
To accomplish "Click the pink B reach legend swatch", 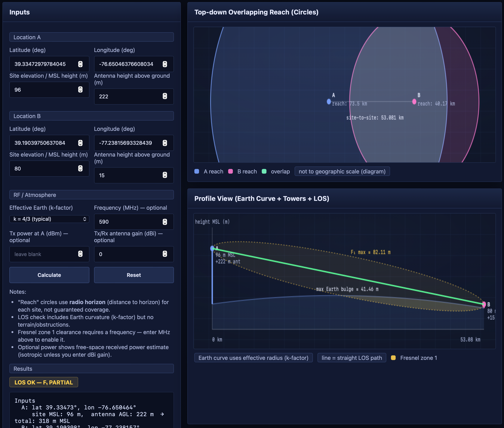I will pyautogui.click(x=231, y=172).
